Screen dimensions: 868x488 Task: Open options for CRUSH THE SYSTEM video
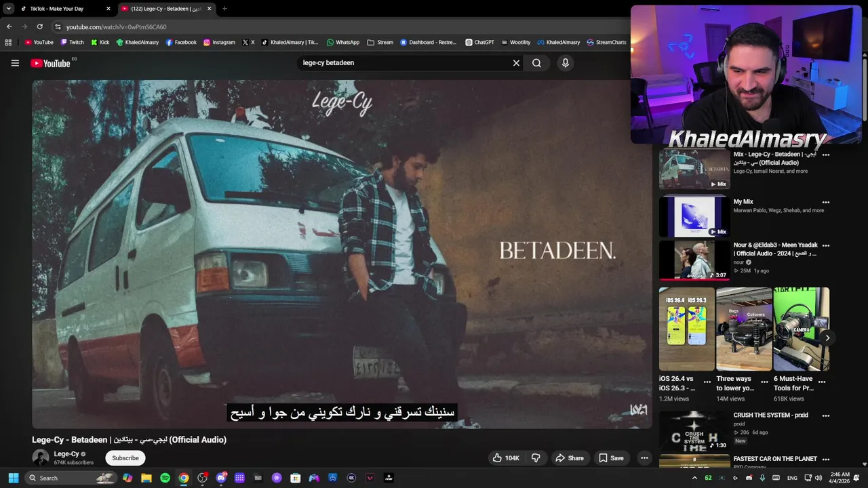coord(826,415)
